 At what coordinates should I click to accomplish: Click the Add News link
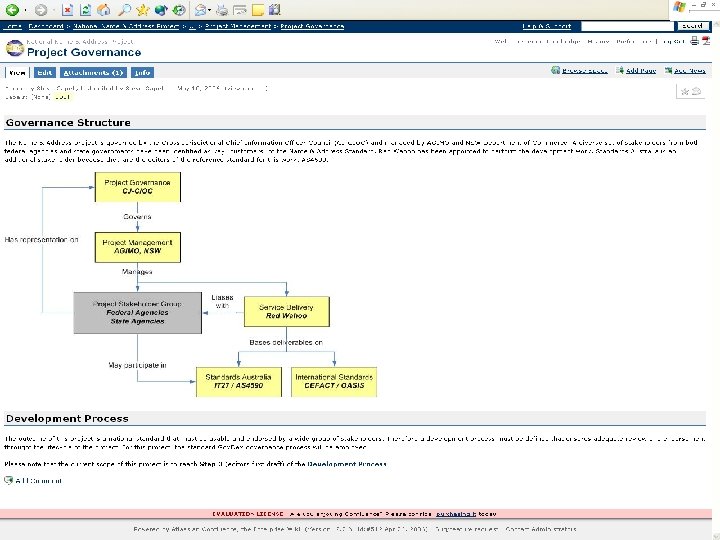[690, 71]
